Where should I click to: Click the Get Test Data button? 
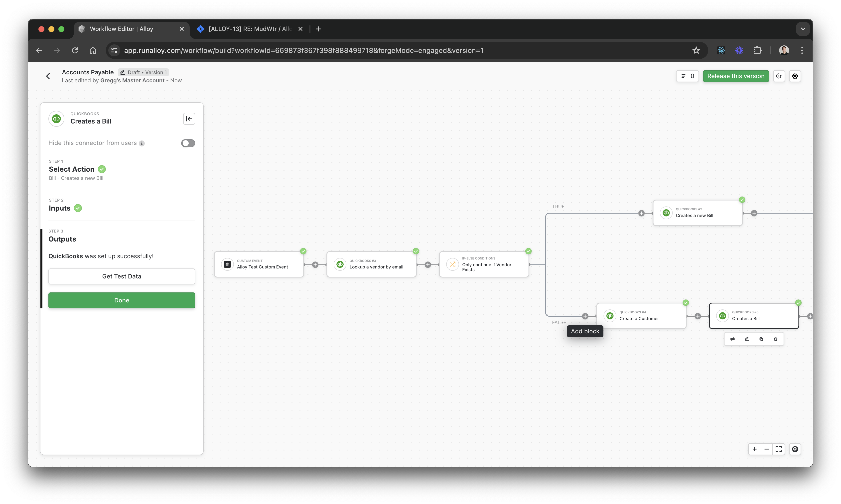click(122, 276)
